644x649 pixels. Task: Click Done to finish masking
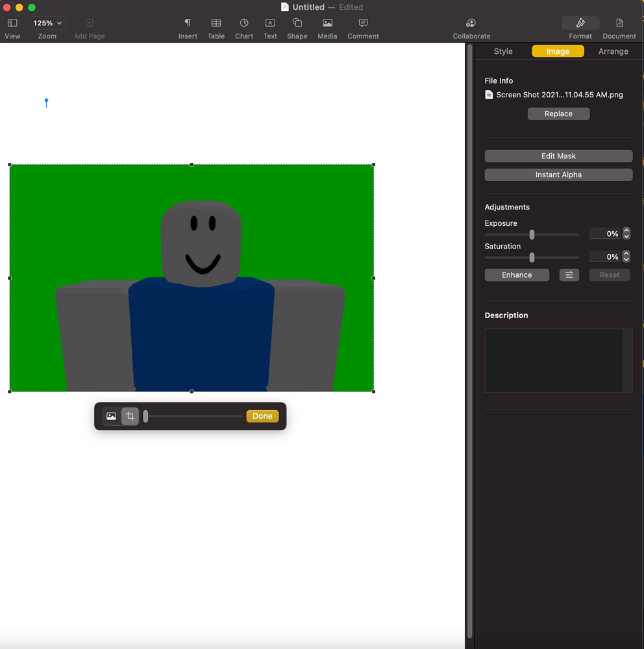(x=262, y=416)
